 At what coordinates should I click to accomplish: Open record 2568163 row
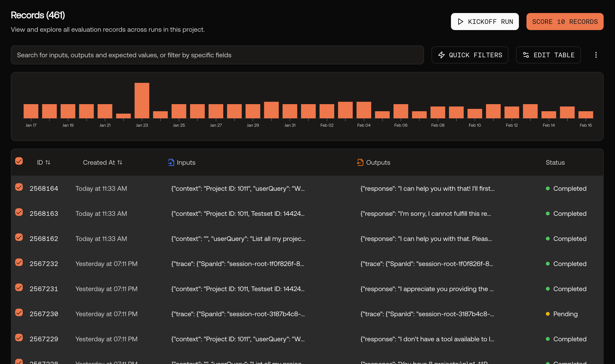[x=307, y=214]
